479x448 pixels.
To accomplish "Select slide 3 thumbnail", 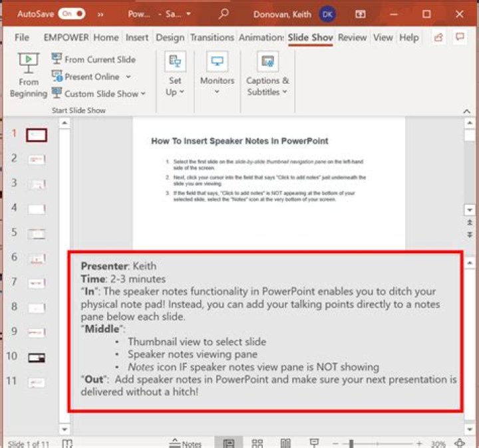I will click(37, 184).
